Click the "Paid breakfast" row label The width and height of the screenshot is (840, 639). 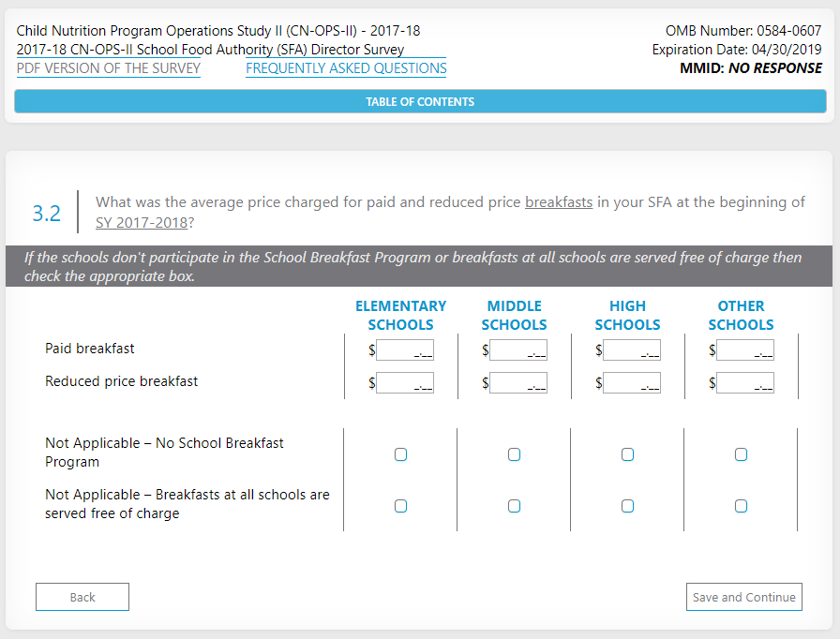tap(89, 349)
